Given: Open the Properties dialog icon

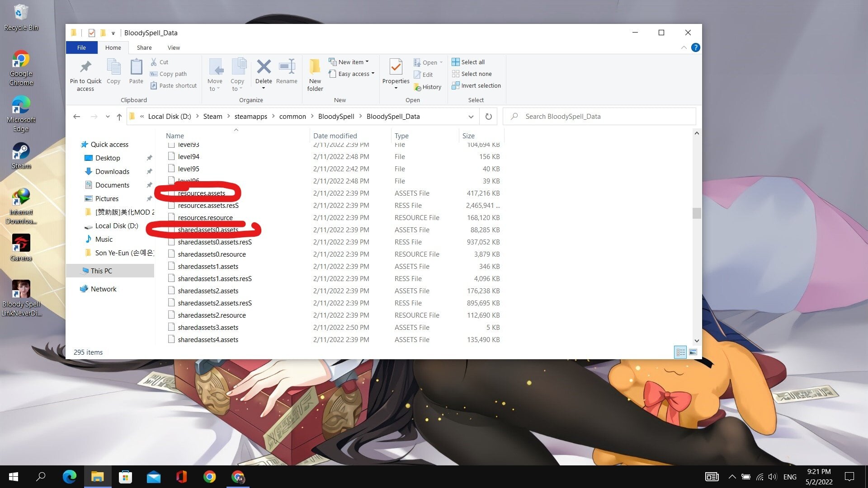Looking at the screenshot, I should [396, 67].
